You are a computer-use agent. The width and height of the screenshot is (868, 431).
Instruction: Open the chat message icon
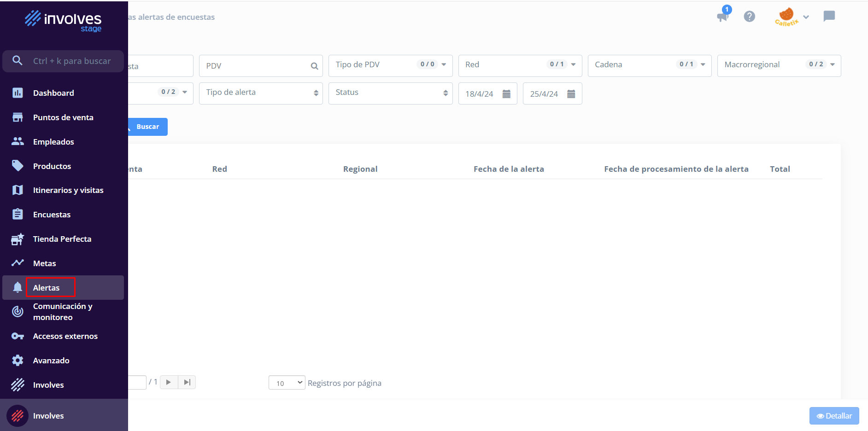829,17
